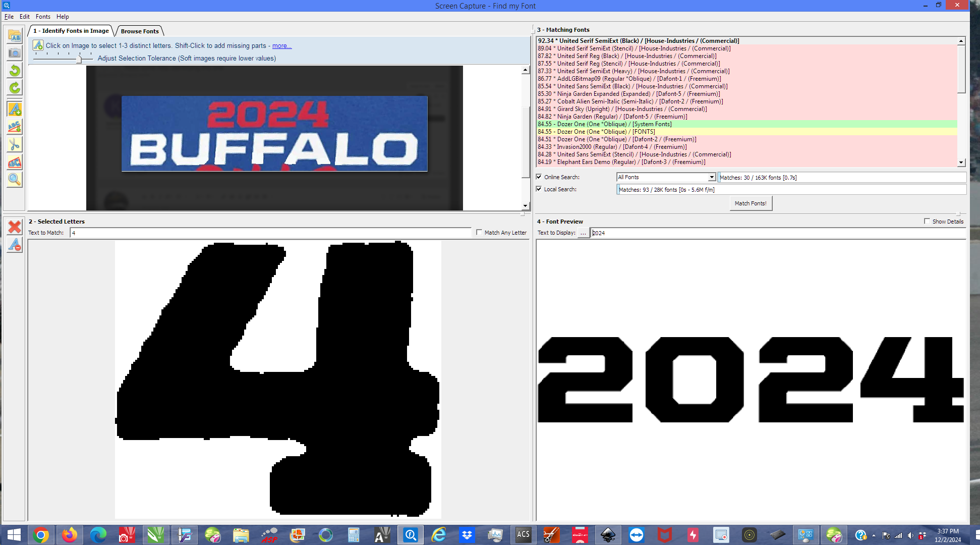The width and height of the screenshot is (980, 545).
Task: Rotate image clockwise with green arrow
Action: [15, 88]
